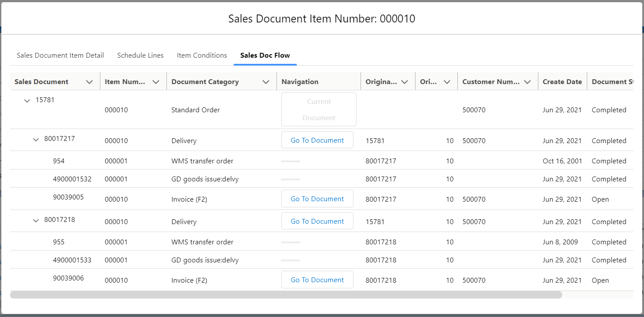Collapse delivery 80017217 in the document flow

[36, 140]
